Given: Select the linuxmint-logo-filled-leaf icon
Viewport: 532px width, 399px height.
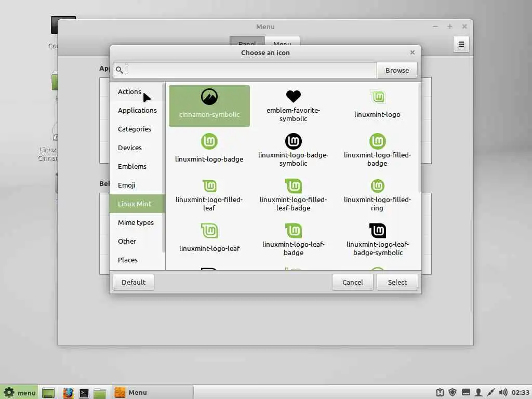Looking at the screenshot, I should tap(209, 194).
